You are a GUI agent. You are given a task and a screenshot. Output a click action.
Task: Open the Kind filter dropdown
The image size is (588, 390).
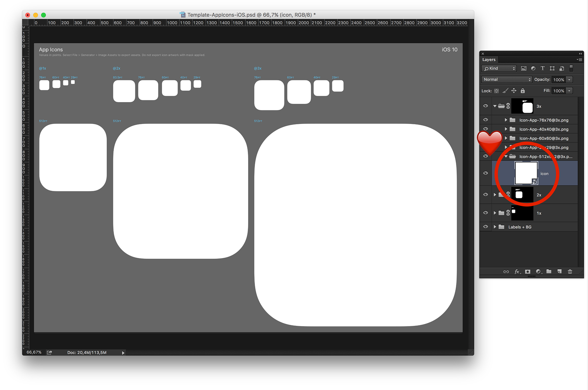[x=499, y=68]
